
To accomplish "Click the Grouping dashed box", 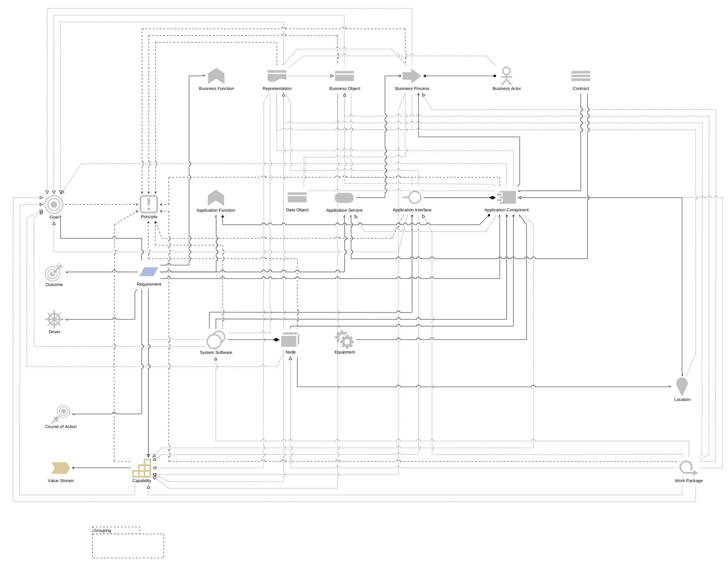I will pos(128,546).
